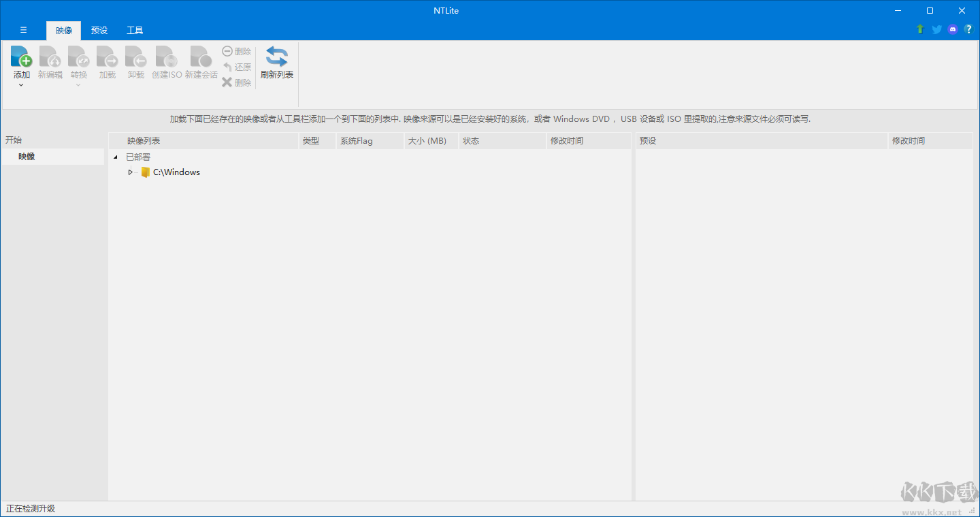Sort by the 大小 (MB) column header
The width and height of the screenshot is (980, 517).
[431, 141]
